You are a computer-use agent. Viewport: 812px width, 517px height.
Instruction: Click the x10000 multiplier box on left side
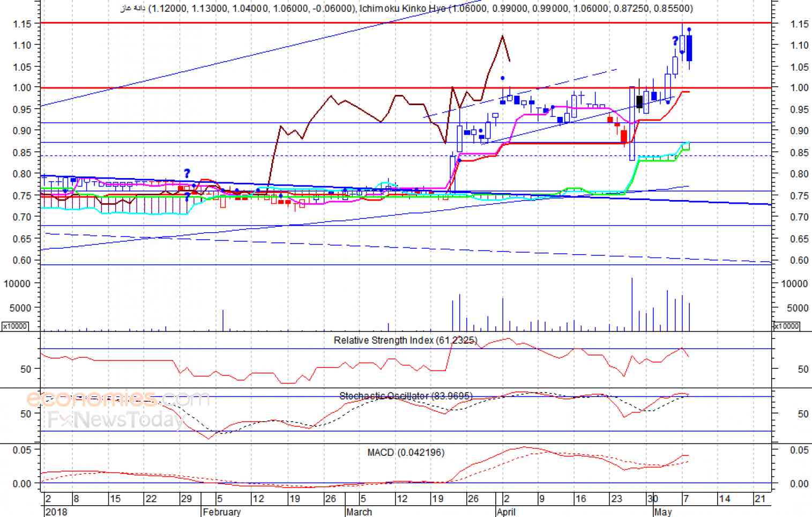(14, 326)
